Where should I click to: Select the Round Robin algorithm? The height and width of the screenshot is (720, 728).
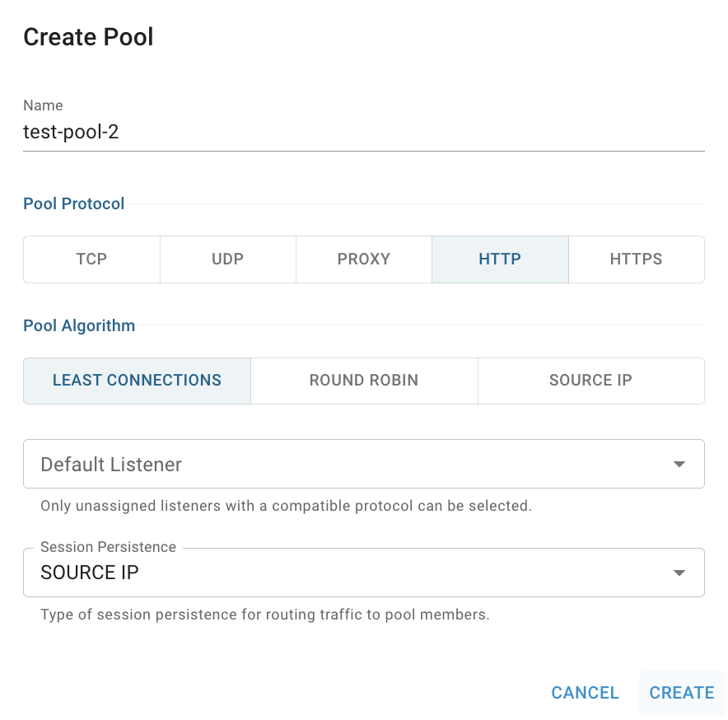click(364, 381)
